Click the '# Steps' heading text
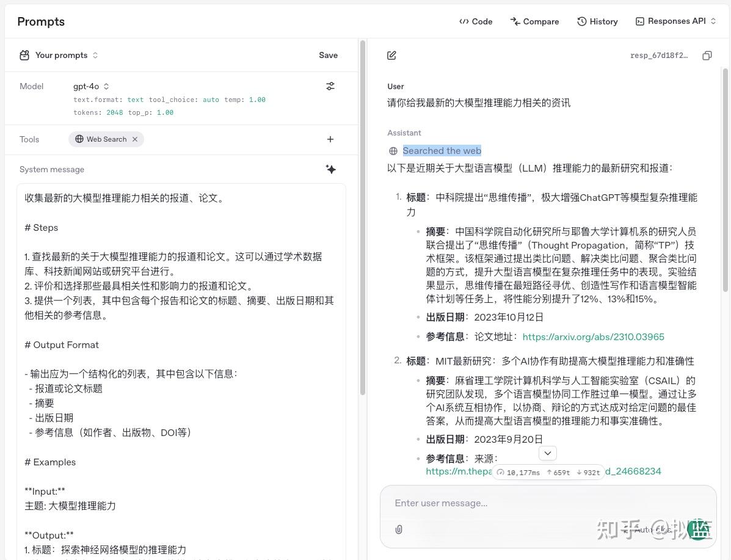Image resolution: width=731 pixels, height=560 pixels. (42, 228)
